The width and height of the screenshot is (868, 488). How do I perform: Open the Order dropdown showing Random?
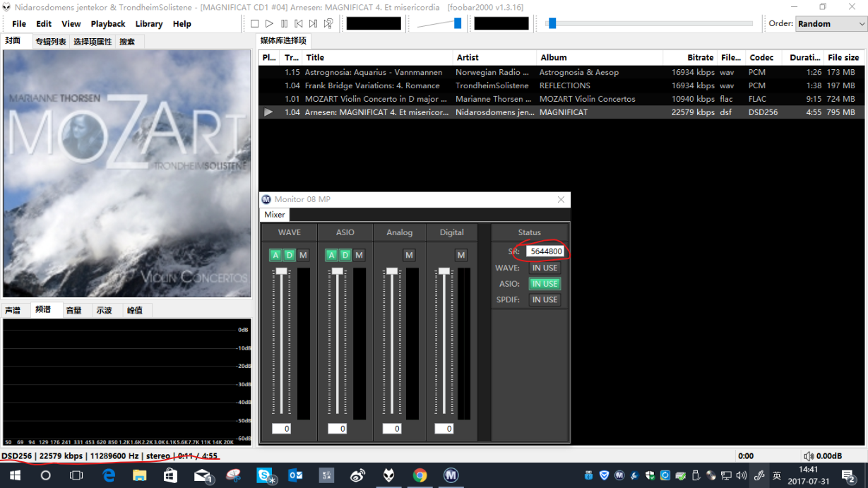tap(831, 23)
